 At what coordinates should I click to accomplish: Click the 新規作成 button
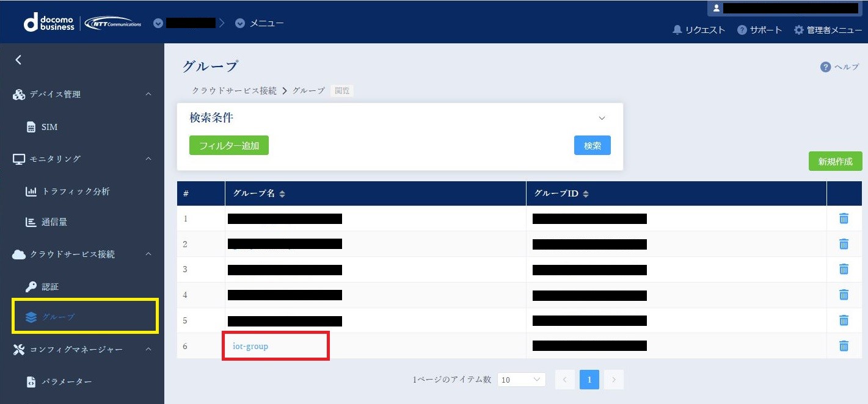(x=834, y=161)
